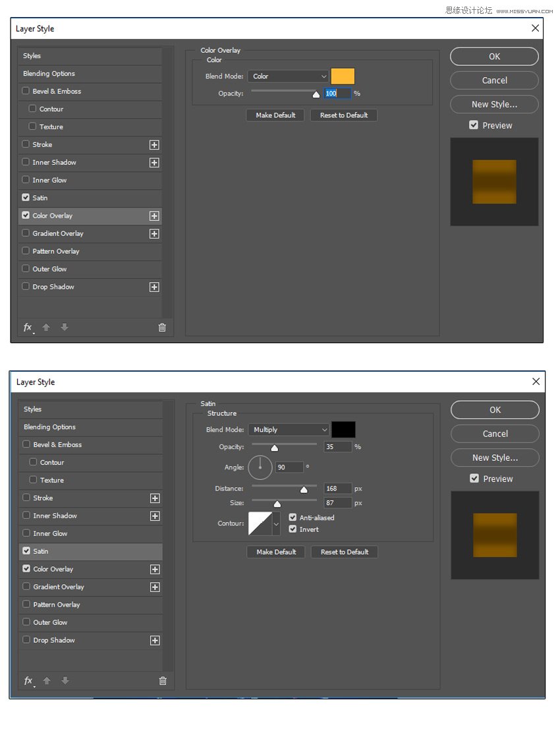Expand Satin contour picker arrow
Viewport: 560px width, 743px height.
276,524
